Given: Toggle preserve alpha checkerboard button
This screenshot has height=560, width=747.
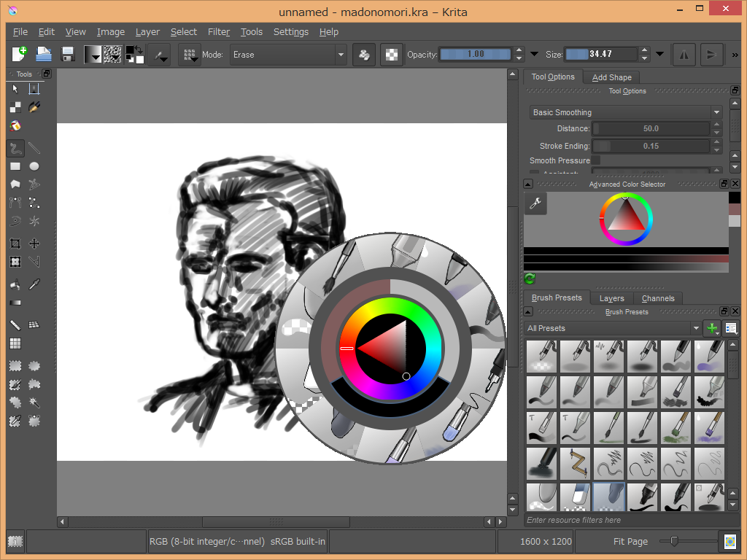Looking at the screenshot, I should pyautogui.click(x=392, y=55).
